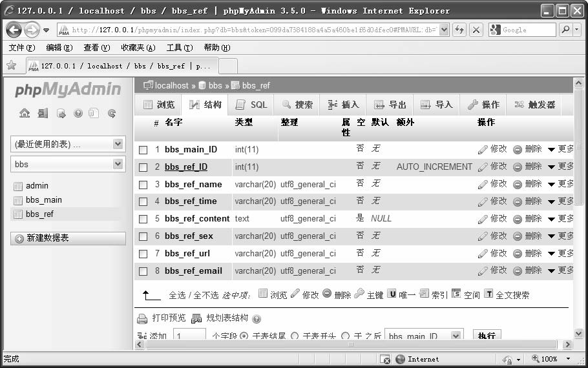
Task: Click the log out icon in sidebar
Action: coord(43,113)
